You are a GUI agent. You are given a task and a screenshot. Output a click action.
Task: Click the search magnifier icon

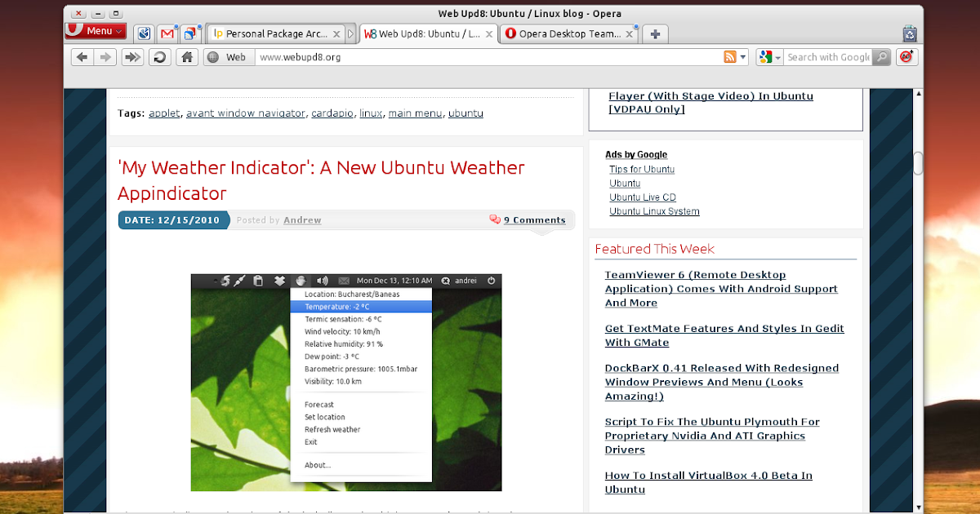pos(880,57)
